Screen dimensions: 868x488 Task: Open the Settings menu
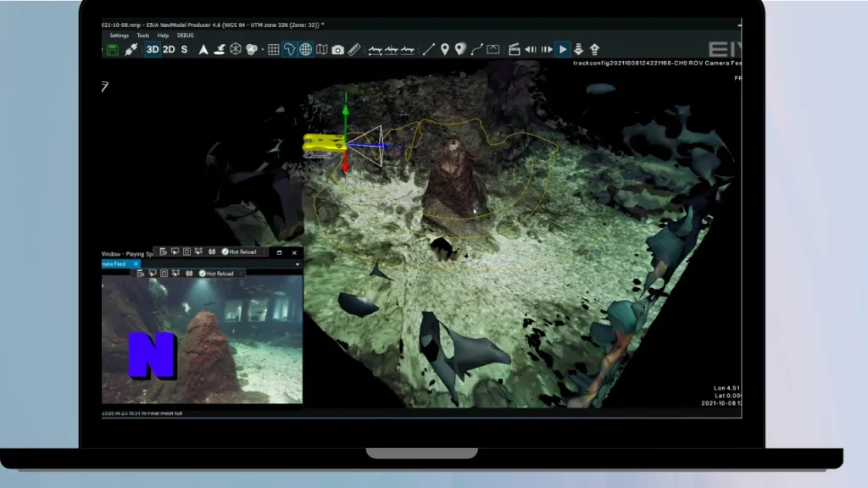click(119, 36)
